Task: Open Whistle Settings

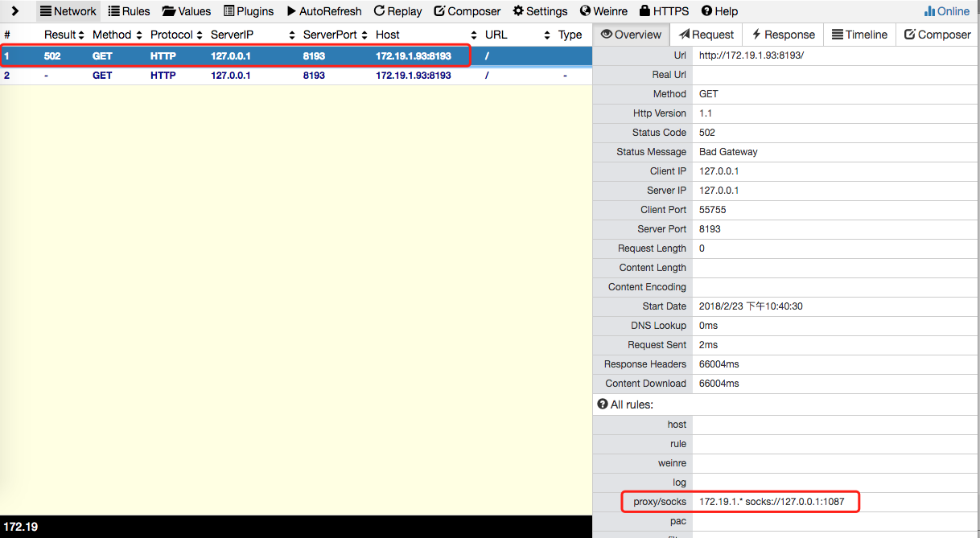Action: coord(540,10)
